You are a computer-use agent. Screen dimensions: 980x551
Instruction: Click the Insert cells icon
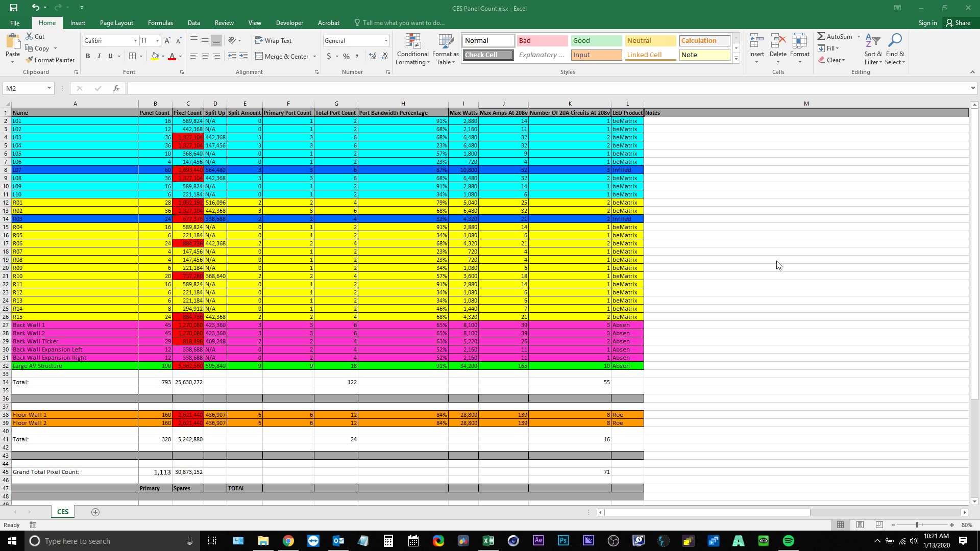(756, 41)
